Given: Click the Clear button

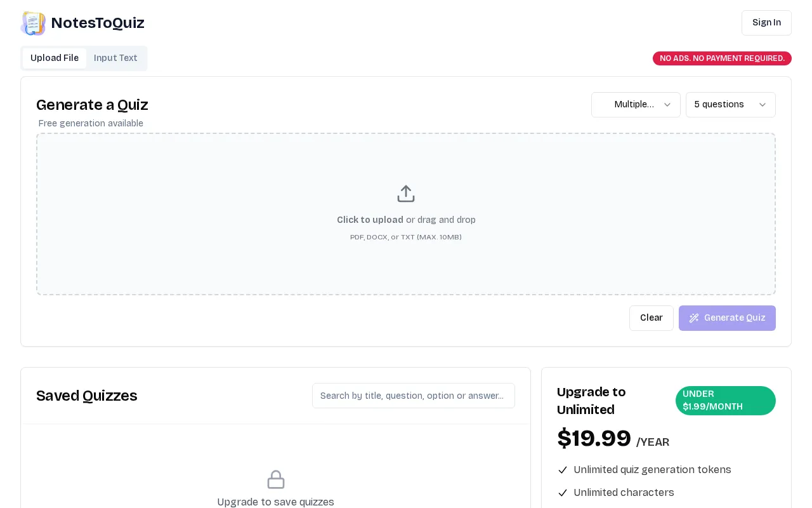Looking at the screenshot, I should click(x=652, y=318).
